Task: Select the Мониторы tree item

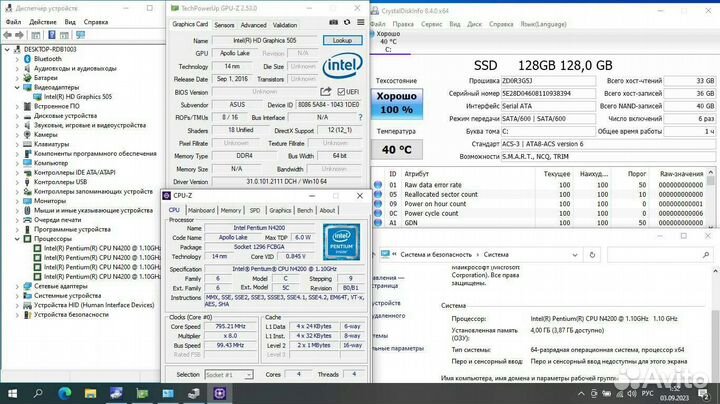Action: point(50,201)
